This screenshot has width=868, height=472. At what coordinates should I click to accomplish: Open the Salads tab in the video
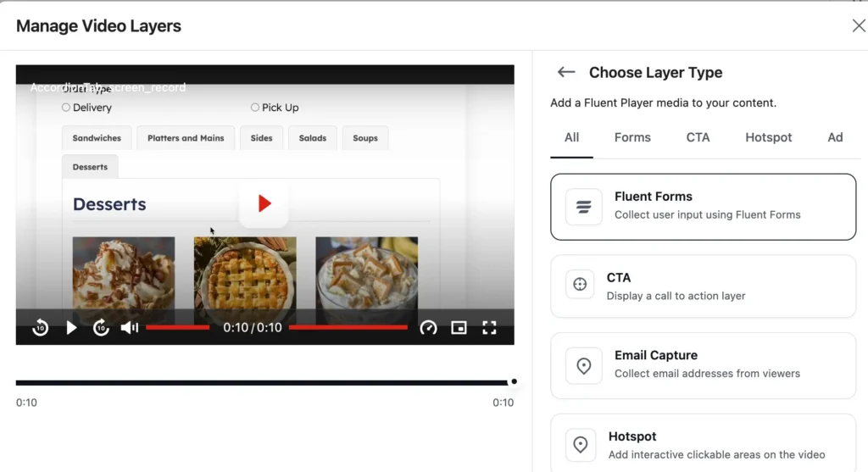[x=313, y=138]
